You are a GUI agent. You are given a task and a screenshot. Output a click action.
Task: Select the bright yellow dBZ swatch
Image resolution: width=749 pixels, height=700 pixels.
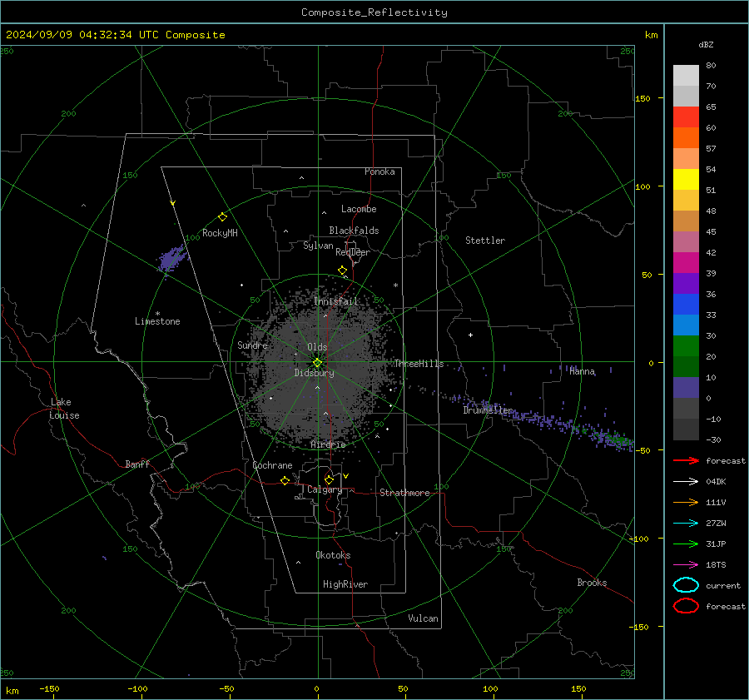coord(686,179)
